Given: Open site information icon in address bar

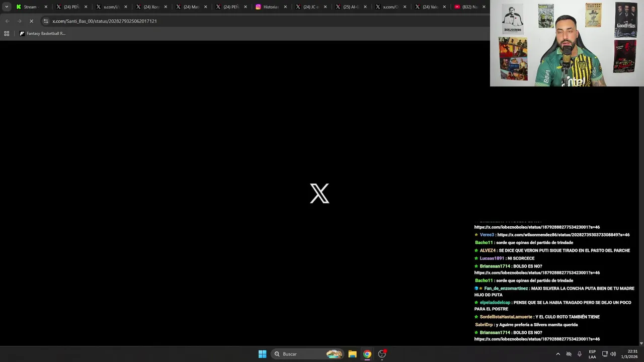Looking at the screenshot, I should coord(46,21).
